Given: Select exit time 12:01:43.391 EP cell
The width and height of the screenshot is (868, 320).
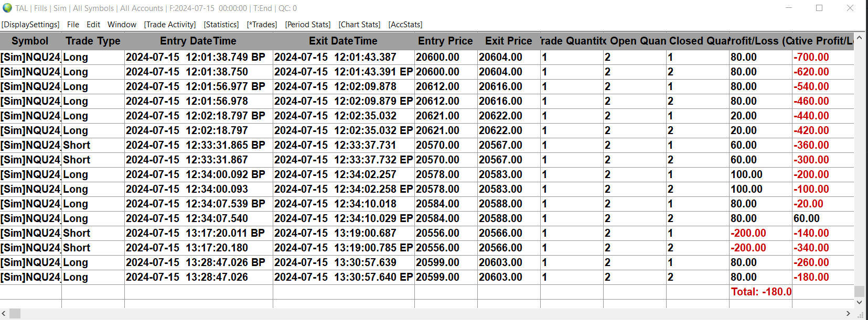Looking at the screenshot, I should (x=344, y=72).
